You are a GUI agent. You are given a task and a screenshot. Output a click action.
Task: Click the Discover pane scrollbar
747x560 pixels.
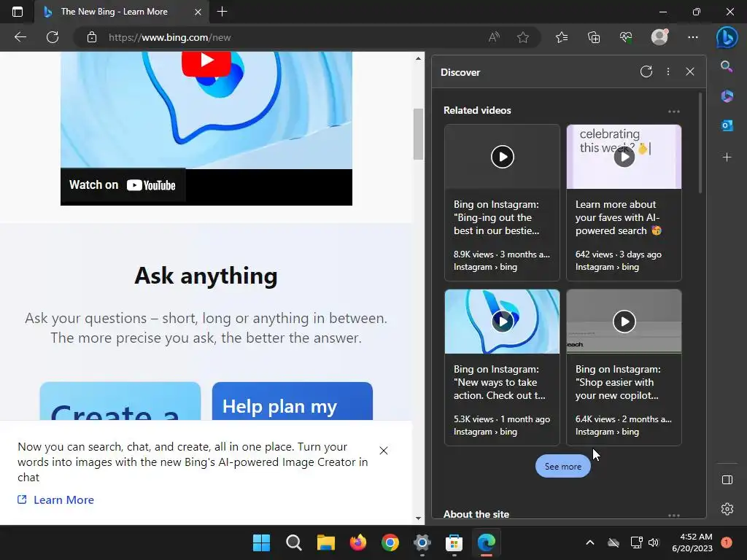click(700, 143)
